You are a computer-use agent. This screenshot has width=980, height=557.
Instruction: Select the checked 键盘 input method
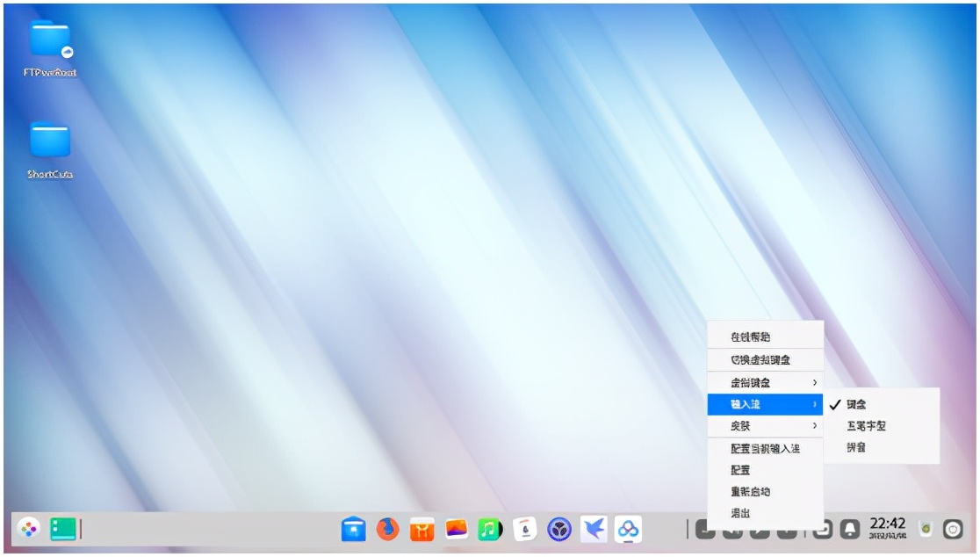tap(856, 404)
